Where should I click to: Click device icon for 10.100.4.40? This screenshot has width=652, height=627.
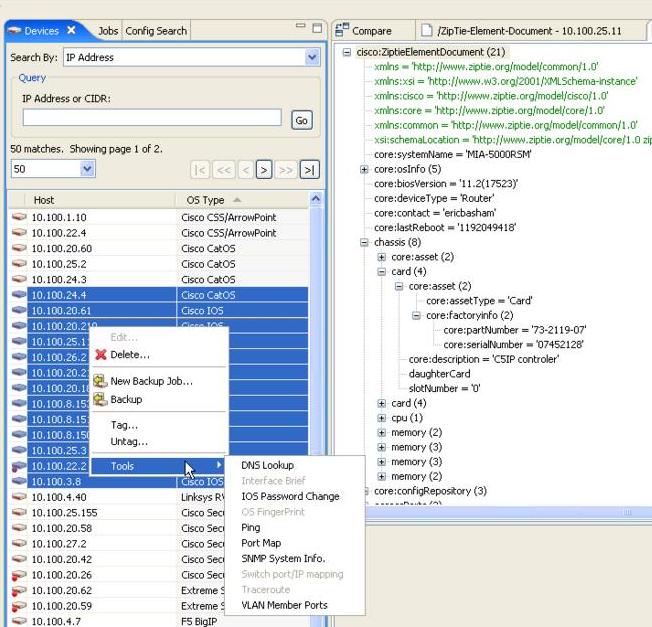pos(19,497)
